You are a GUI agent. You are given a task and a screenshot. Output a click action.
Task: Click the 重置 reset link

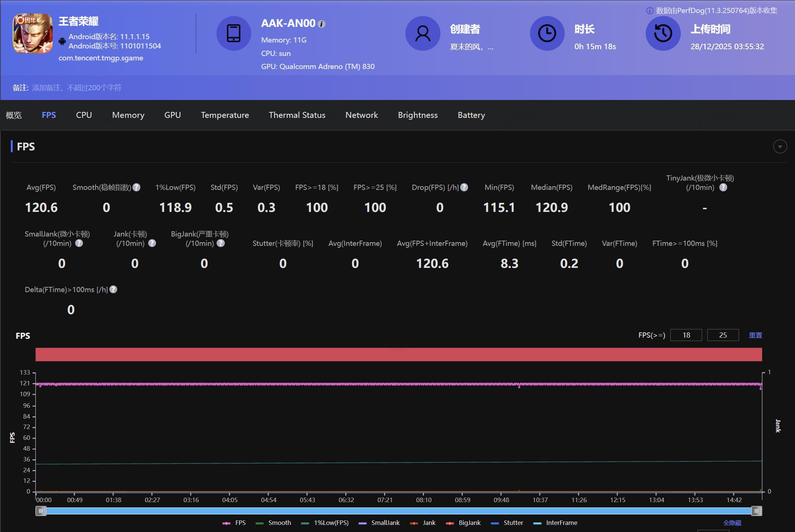tap(755, 335)
